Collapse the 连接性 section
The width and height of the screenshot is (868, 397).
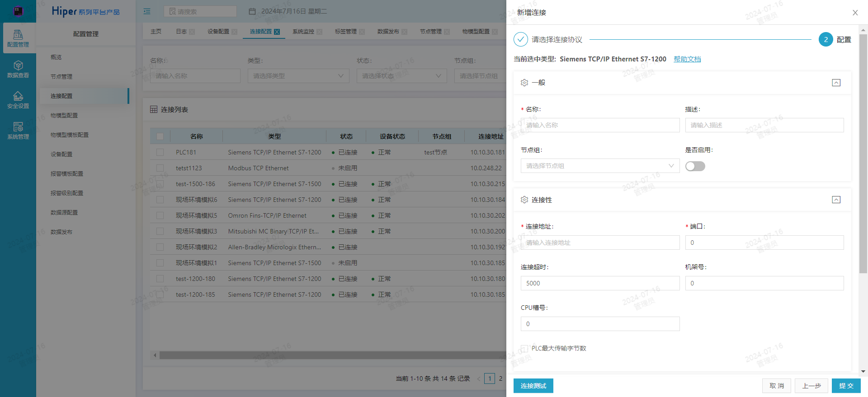tap(836, 200)
